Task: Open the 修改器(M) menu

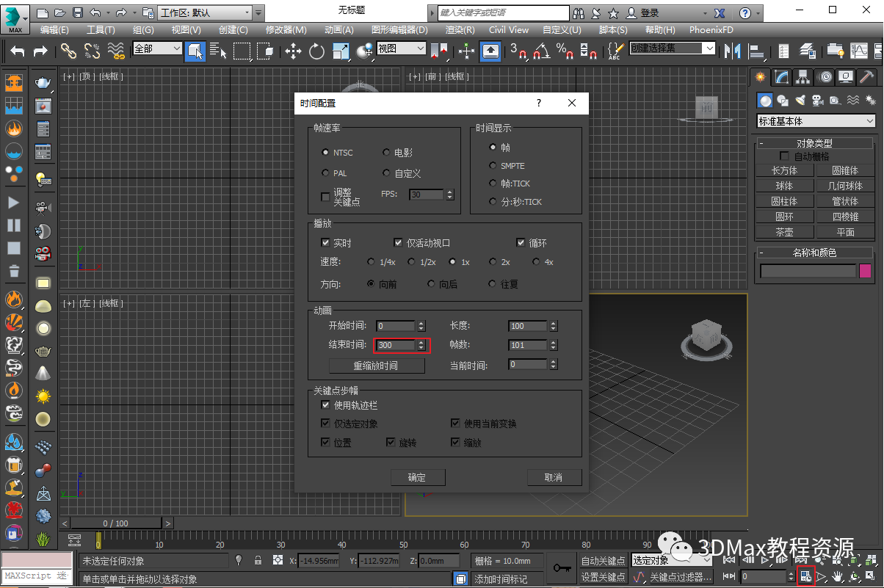Action: point(286,30)
